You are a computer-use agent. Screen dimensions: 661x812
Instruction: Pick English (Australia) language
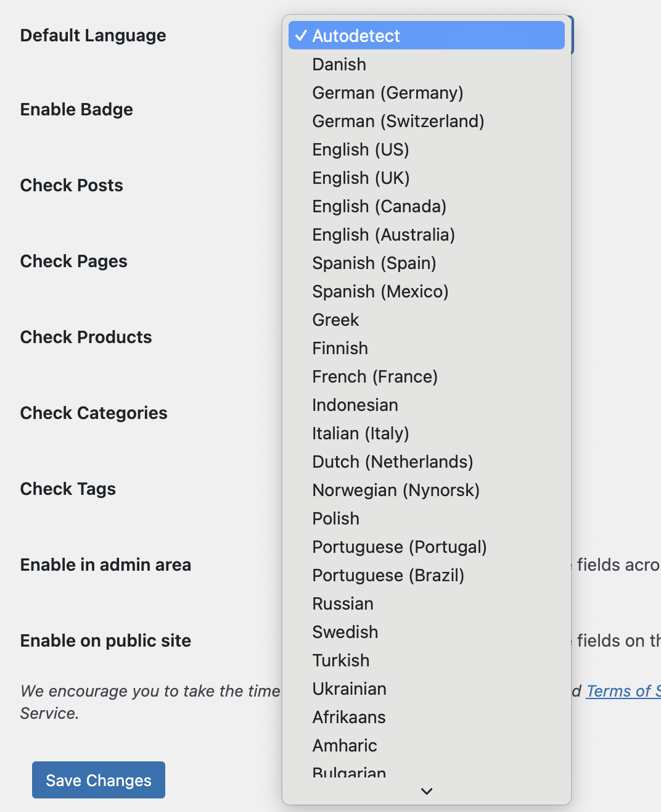click(x=383, y=234)
